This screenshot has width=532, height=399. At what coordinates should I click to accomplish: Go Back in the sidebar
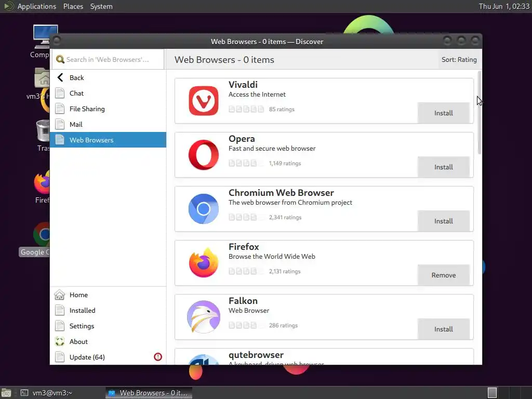tap(108, 77)
